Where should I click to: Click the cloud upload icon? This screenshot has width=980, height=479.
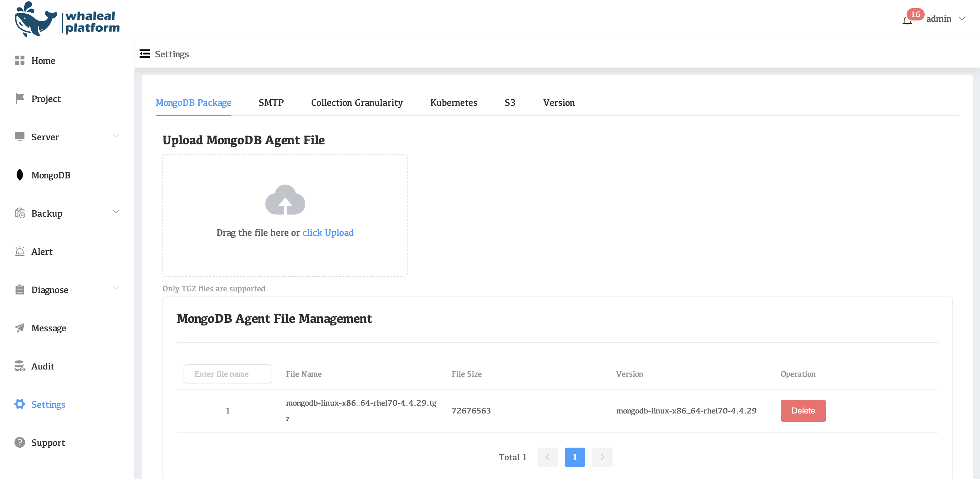(285, 200)
